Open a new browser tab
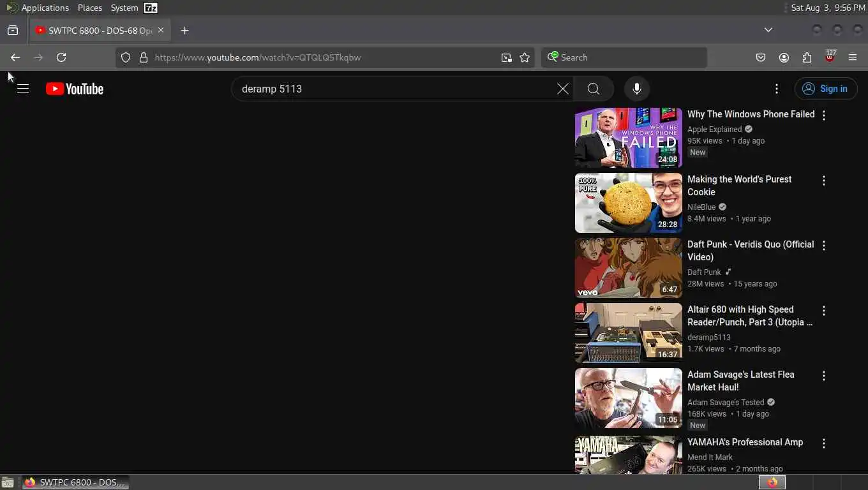 click(184, 30)
